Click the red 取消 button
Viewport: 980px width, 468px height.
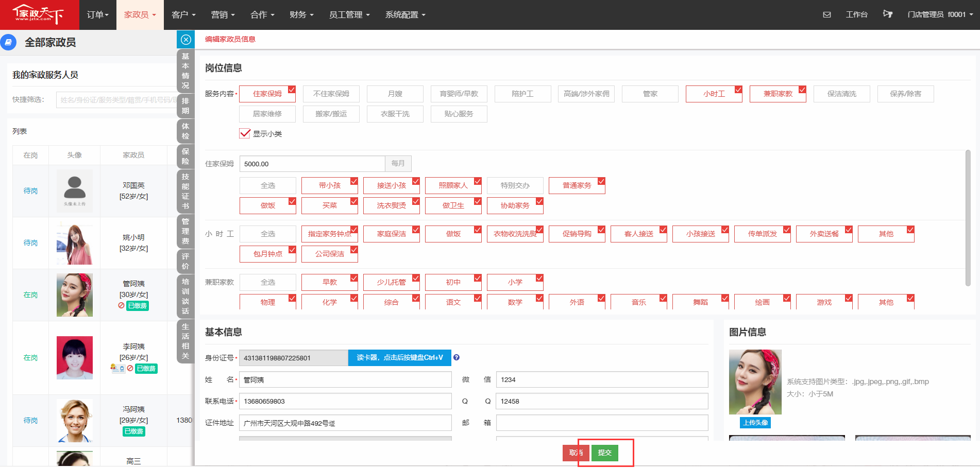pos(576,453)
